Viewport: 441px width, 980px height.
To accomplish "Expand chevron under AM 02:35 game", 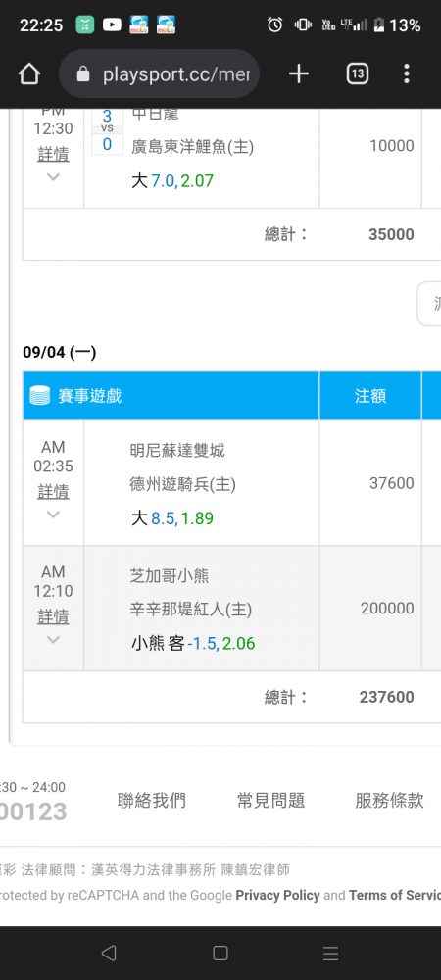I will [53, 514].
